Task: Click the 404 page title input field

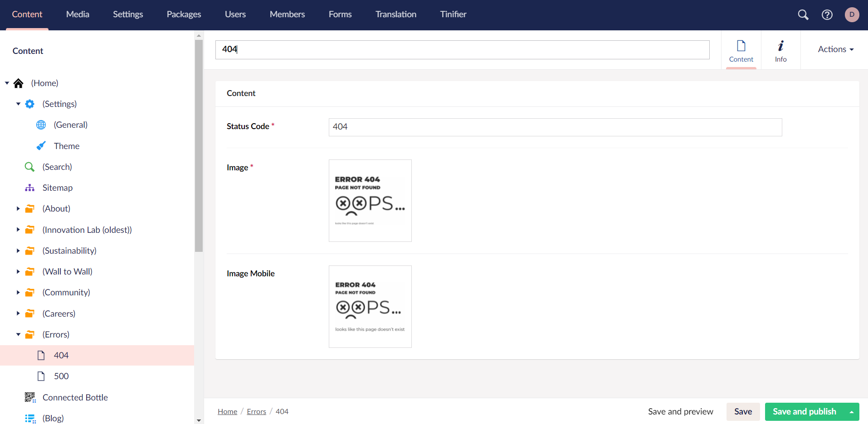Action: (x=462, y=50)
